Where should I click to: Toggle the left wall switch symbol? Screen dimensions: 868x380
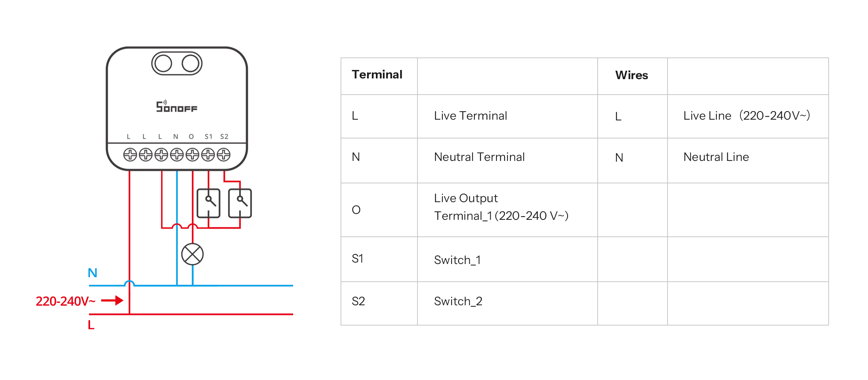(x=209, y=203)
